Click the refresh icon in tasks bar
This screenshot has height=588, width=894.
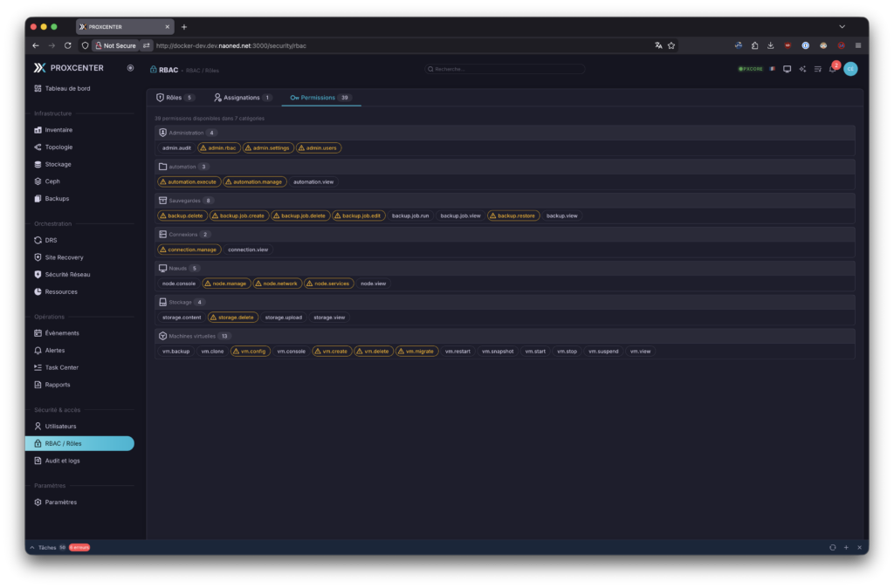[x=832, y=547]
